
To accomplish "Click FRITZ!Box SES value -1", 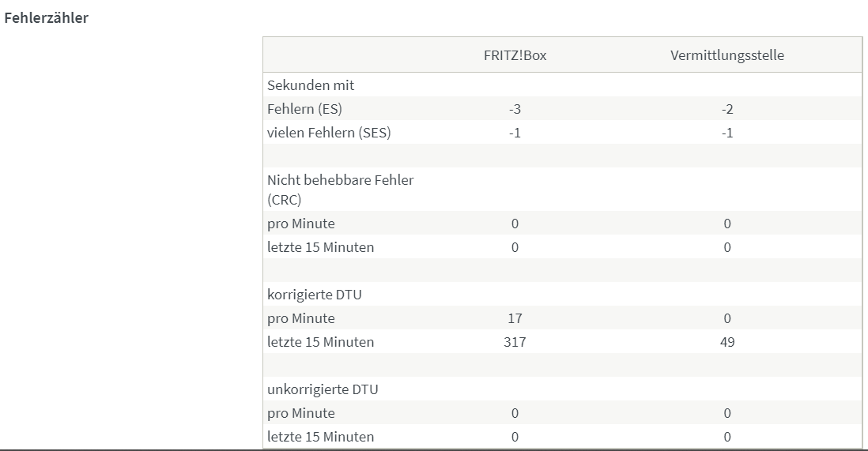I will click(x=515, y=133).
